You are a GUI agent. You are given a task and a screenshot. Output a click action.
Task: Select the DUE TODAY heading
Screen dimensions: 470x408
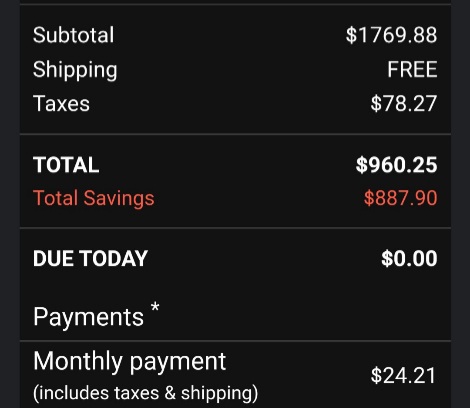pos(90,258)
